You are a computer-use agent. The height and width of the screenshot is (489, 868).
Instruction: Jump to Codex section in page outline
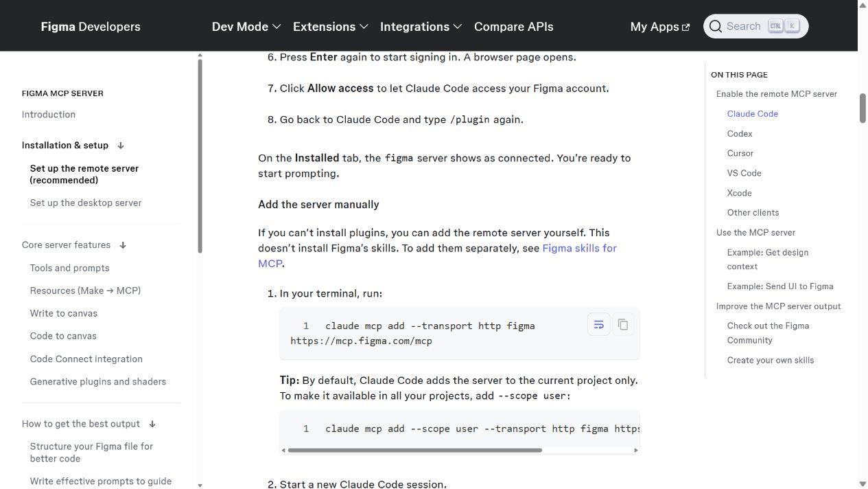coord(740,134)
